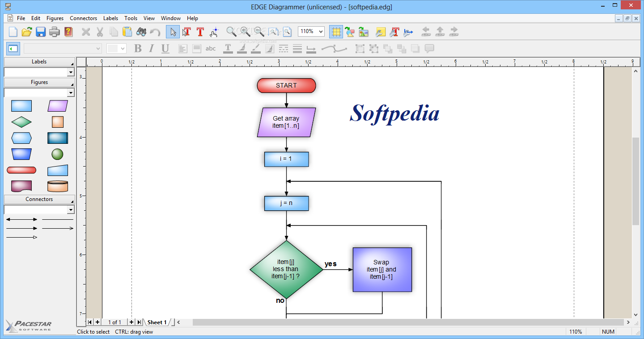Toggle bold formatting
The image size is (644, 339).
tap(138, 48)
